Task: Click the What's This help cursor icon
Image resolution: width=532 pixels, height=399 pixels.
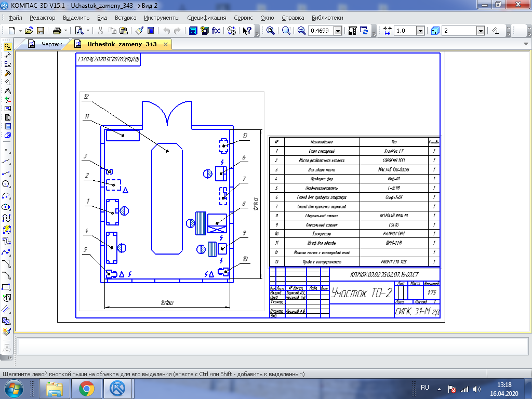Action: pyautogui.click(x=247, y=31)
